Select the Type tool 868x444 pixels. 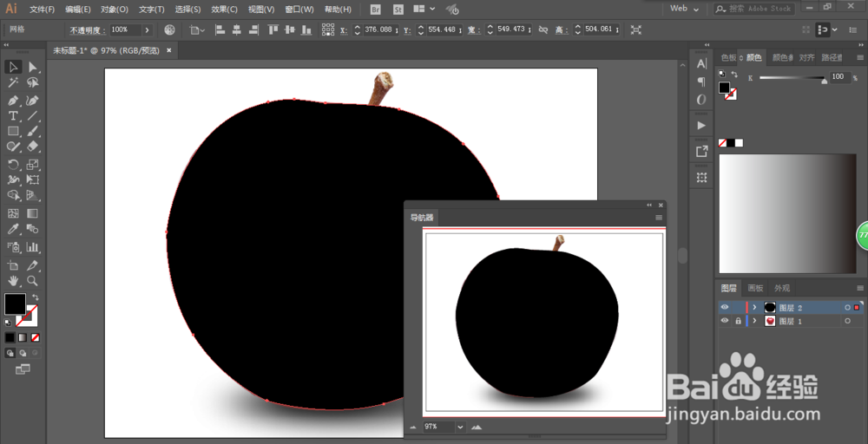(13, 116)
